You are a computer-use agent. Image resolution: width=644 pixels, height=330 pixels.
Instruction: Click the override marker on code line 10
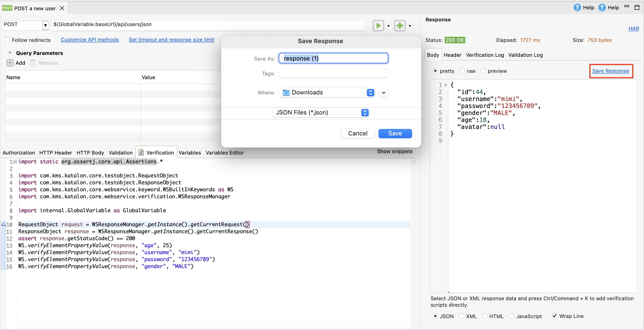(x=3, y=224)
